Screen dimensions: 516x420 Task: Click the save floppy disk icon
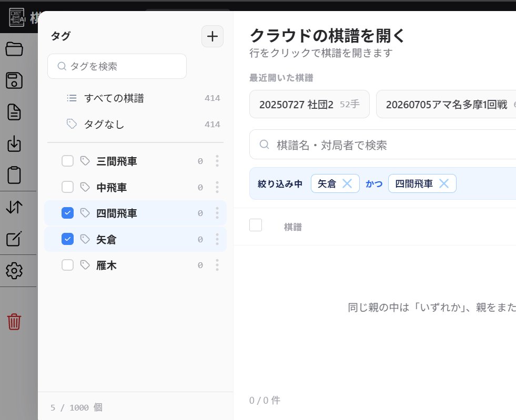click(x=14, y=80)
